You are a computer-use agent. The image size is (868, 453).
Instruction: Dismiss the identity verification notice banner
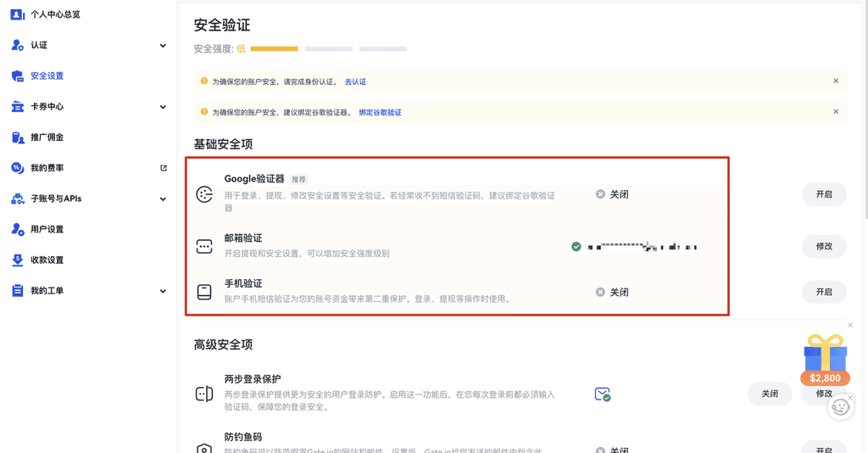[836, 81]
